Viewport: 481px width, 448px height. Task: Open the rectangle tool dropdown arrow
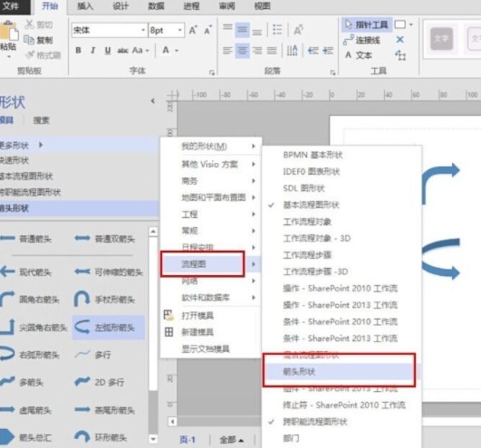tap(411, 24)
